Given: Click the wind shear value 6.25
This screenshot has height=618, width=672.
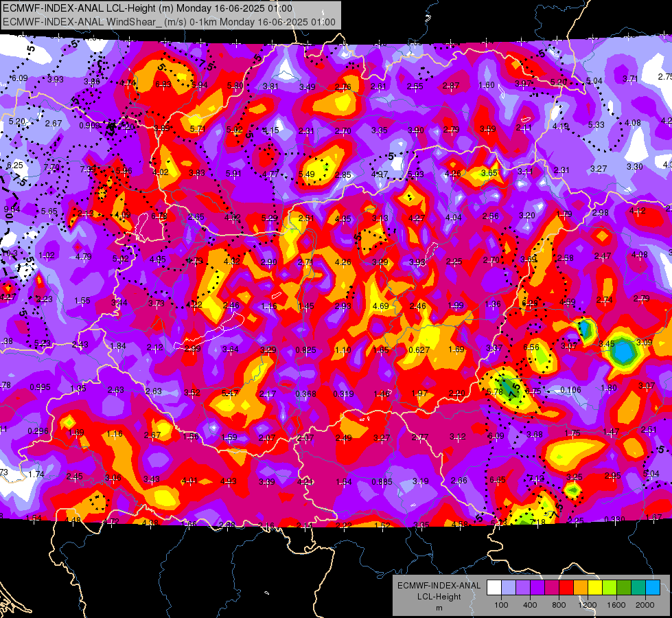Looking at the screenshot, I should pyautogui.click(x=15, y=165).
